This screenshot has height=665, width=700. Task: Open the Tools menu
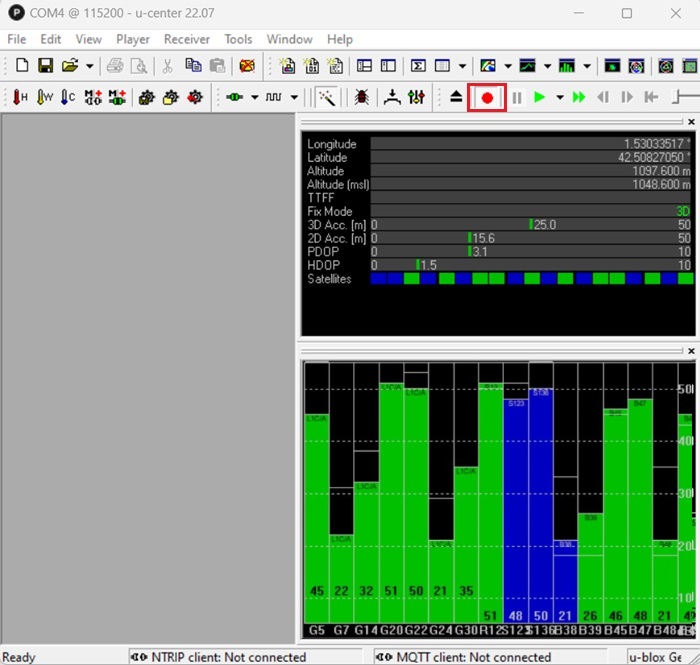click(238, 39)
